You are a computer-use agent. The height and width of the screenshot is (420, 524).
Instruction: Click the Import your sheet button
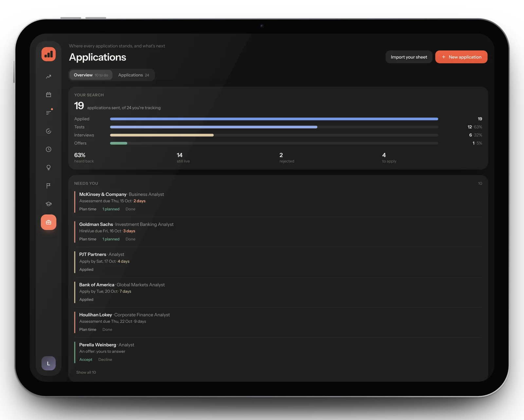409,57
